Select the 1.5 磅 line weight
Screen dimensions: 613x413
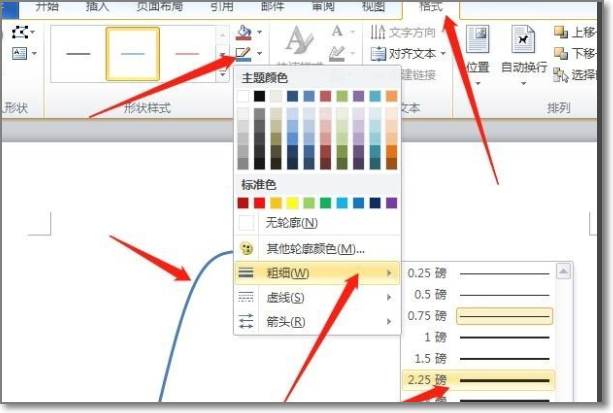479,358
